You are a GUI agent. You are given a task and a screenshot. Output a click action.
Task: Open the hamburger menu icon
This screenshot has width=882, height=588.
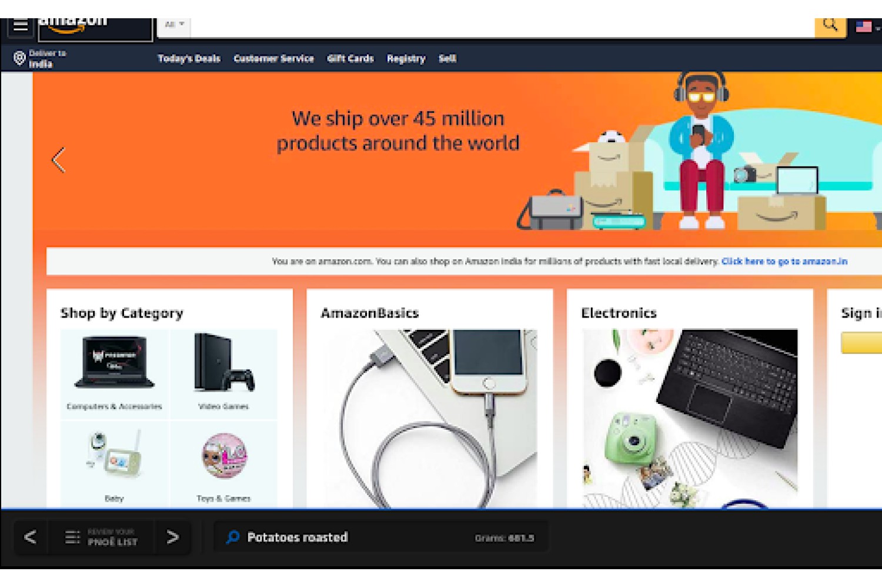click(x=21, y=25)
